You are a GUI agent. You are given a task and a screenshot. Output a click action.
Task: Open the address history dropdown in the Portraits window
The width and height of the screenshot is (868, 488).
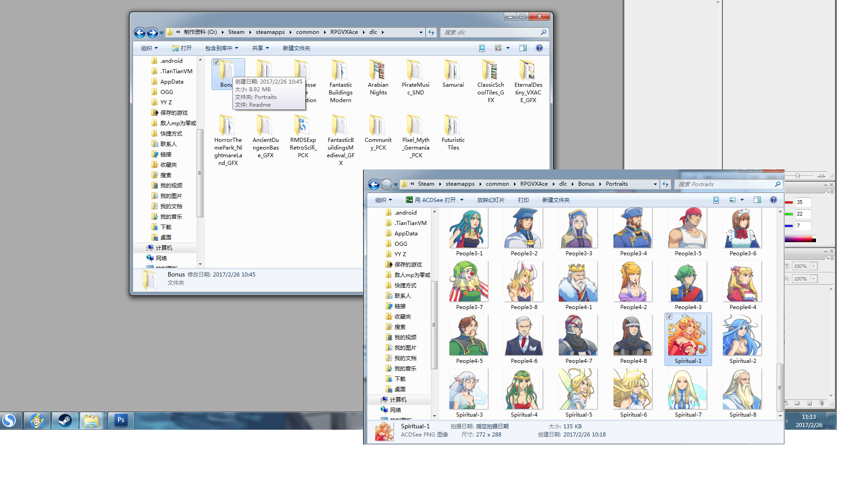pos(655,184)
